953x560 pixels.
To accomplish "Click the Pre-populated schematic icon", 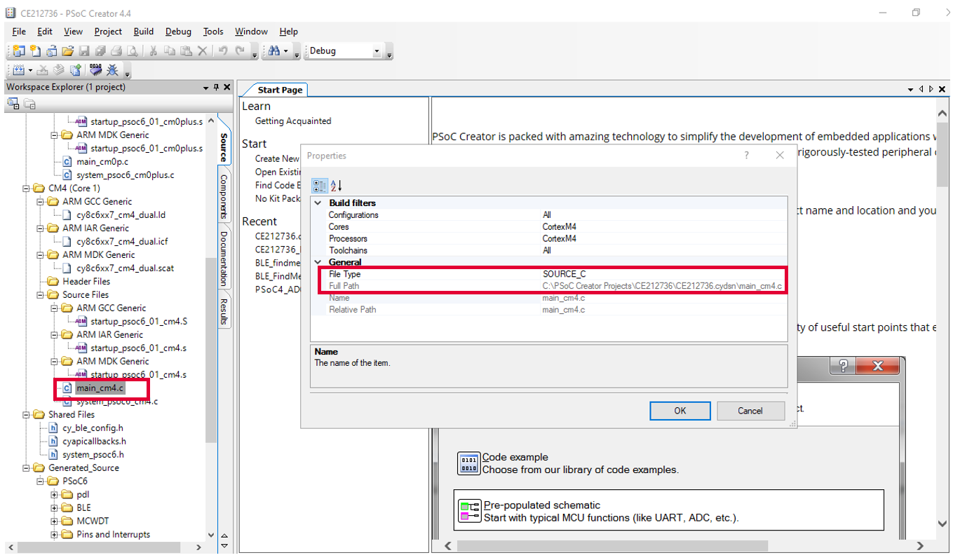I will click(468, 512).
